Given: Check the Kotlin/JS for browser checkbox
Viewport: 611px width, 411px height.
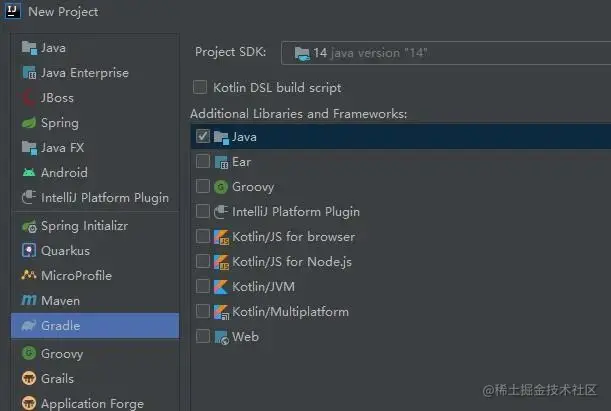Looking at the screenshot, I should 203,236.
